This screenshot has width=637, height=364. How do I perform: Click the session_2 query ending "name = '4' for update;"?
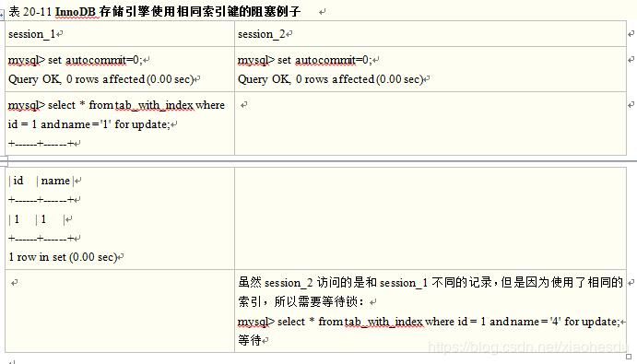click(x=429, y=322)
